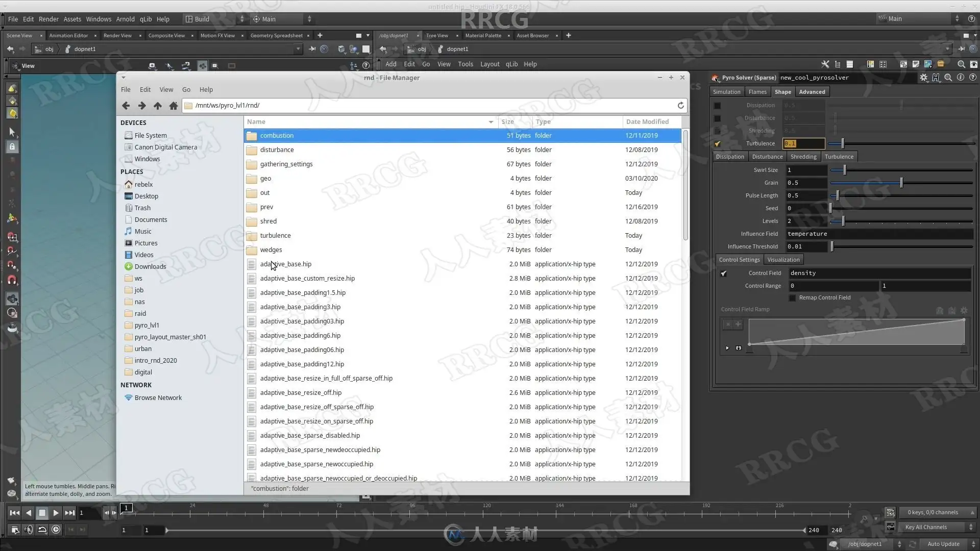Select the wedges folder
The width and height of the screenshot is (980, 551).
[462, 250]
